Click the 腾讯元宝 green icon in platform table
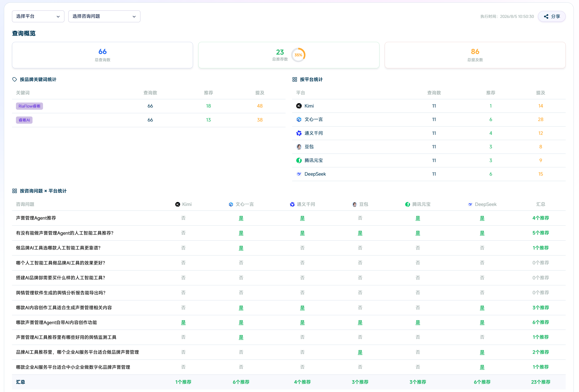The height and width of the screenshot is (392, 579). 299,161
